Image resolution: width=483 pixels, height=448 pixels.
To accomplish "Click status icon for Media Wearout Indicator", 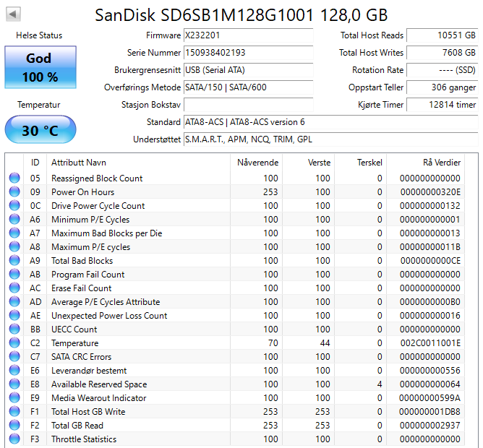I will (14, 398).
